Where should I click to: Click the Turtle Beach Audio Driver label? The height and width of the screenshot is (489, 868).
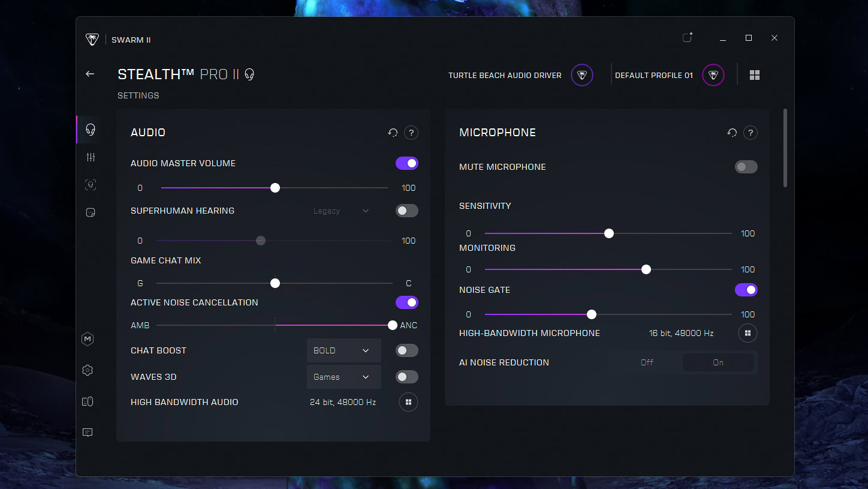505,76
